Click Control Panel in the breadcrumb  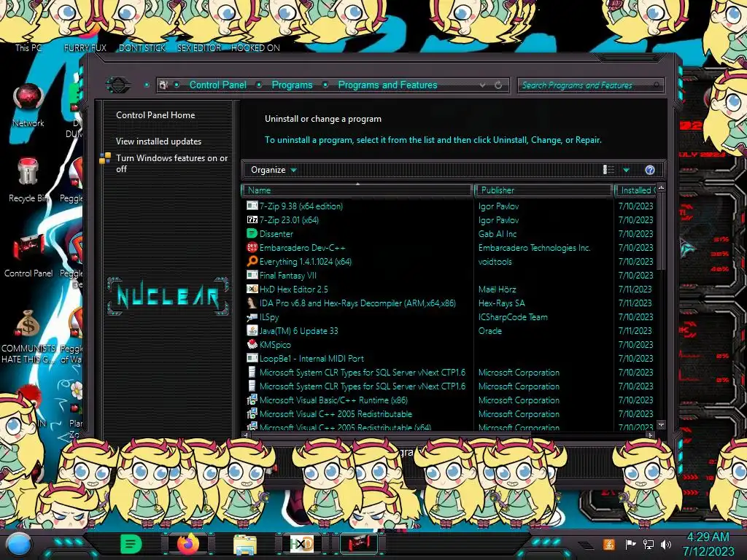pos(217,85)
